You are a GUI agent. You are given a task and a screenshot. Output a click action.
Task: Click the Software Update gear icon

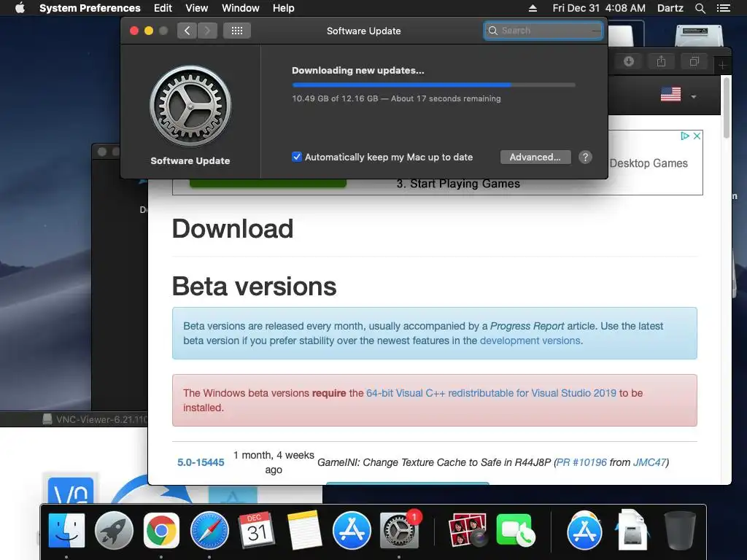click(x=190, y=106)
